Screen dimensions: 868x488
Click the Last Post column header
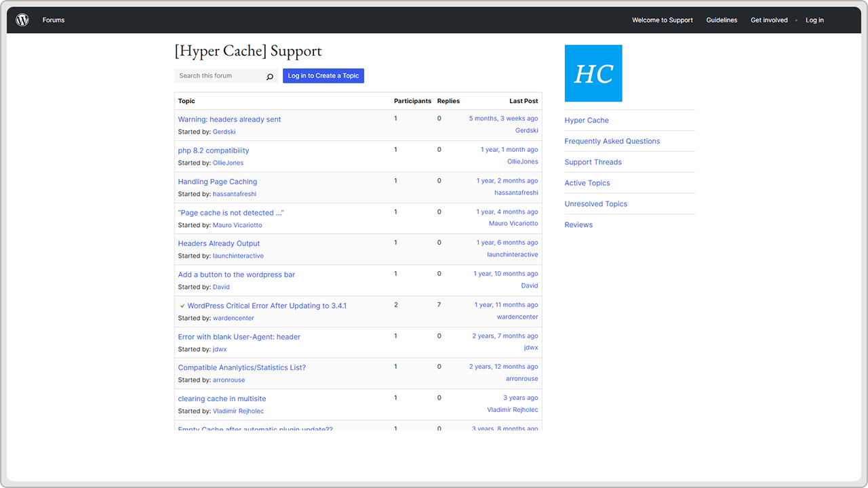pyautogui.click(x=524, y=101)
